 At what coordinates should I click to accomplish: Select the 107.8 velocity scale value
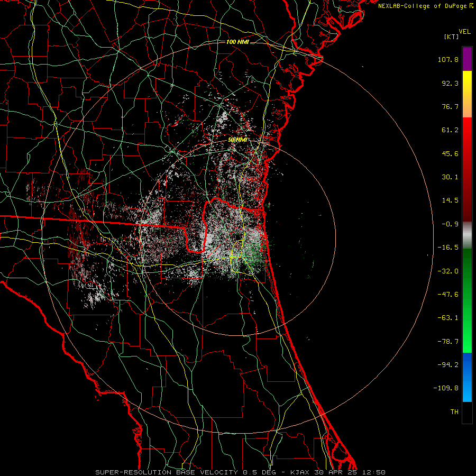click(448, 59)
